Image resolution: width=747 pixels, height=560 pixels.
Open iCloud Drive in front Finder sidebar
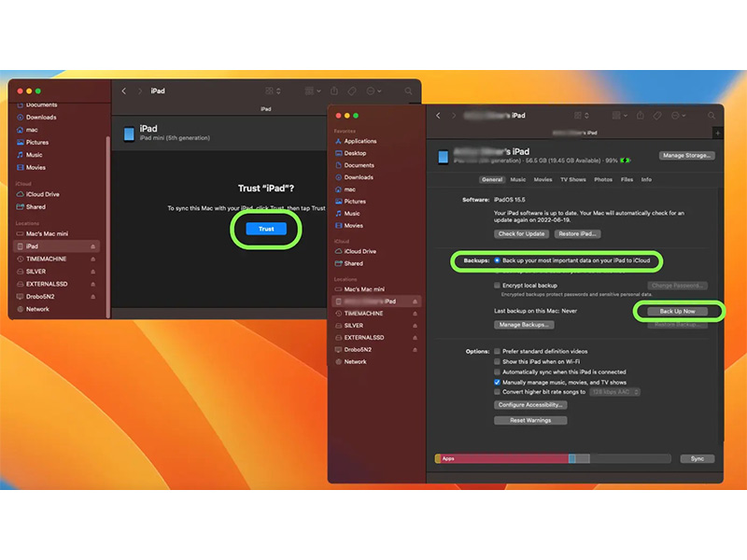pyautogui.click(x=359, y=251)
